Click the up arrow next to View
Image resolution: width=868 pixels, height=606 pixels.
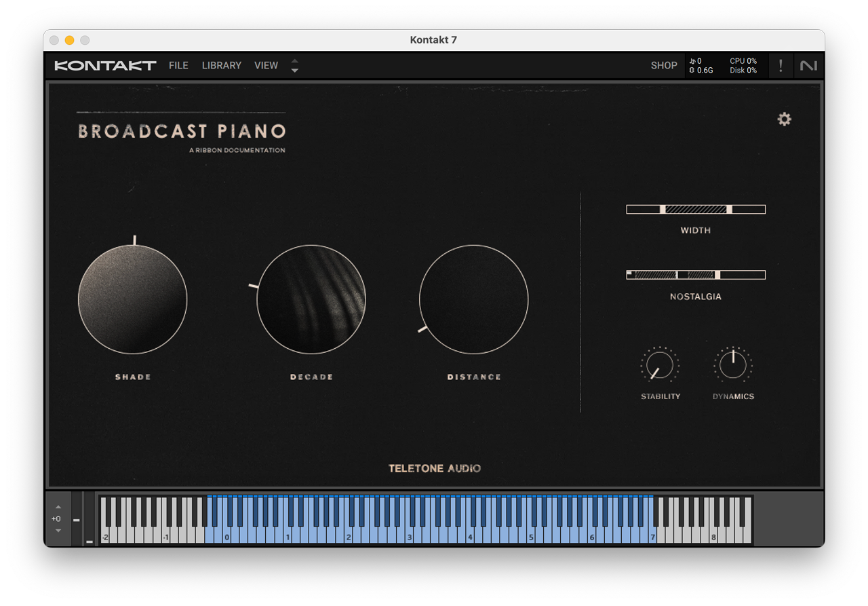294,61
